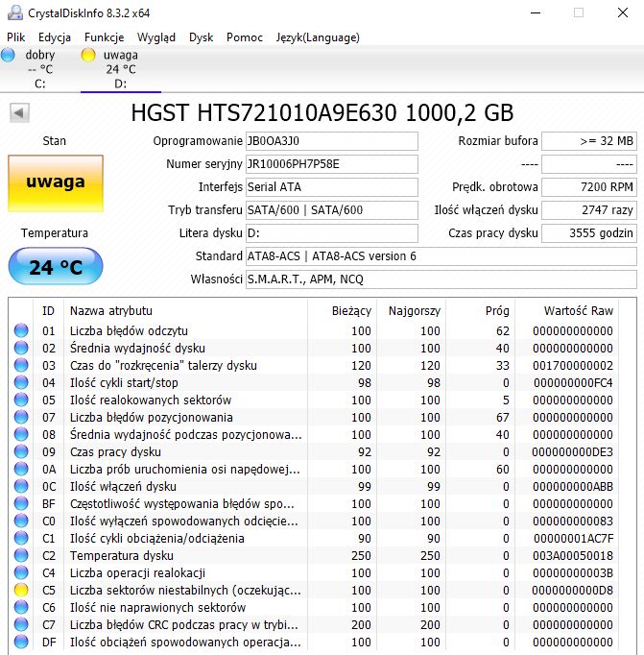Click the power-on hours value 3555 godzin
The image size is (644, 655).
click(589, 232)
